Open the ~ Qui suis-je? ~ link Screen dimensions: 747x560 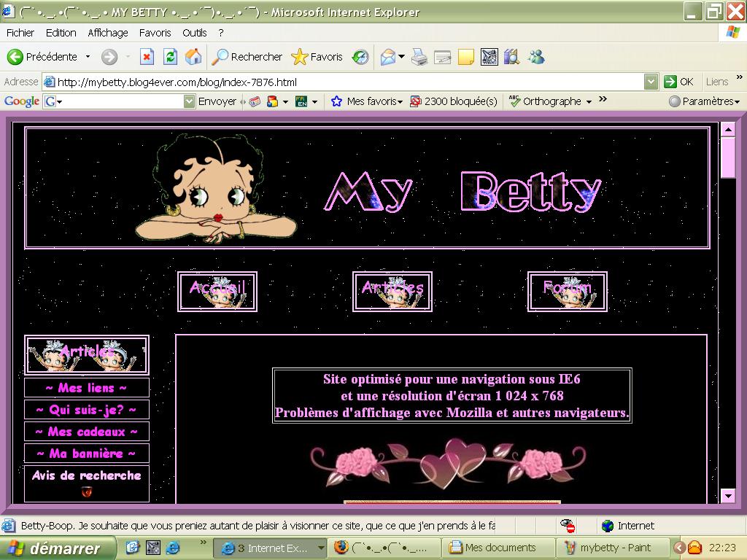pyautogui.click(x=87, y=410)
